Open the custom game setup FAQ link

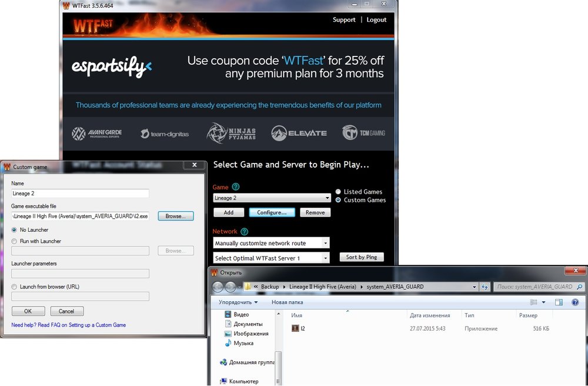(x=68, y=325)
